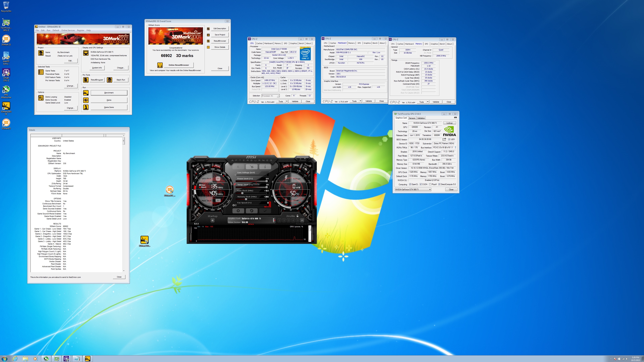The width and height of the screenshot is (644, 362).
Task: Toggle the CUDA checkbox in GPU-Z
Action: coord(420,184)
